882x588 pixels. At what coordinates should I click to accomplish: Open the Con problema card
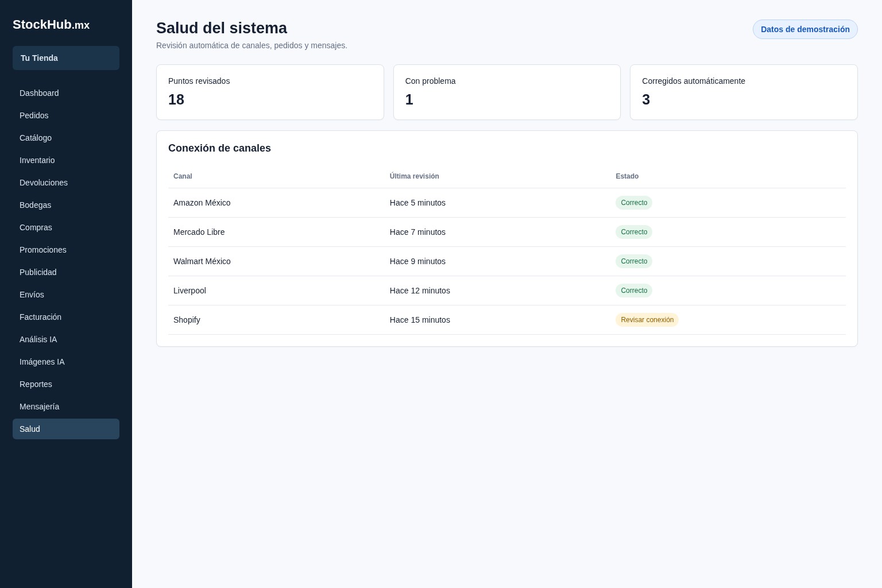click(x=507, y=92)
